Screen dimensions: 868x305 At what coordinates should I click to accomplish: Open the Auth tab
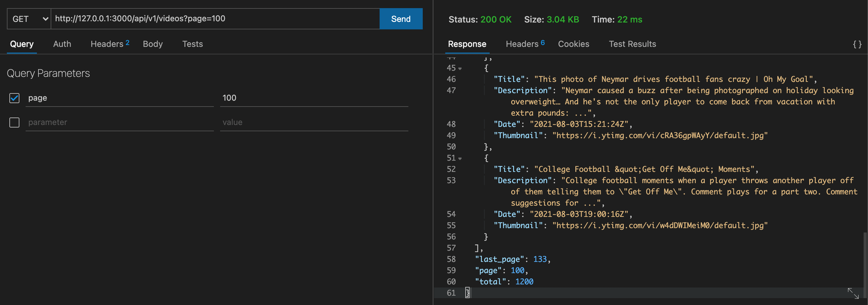click(x=62, y=44)
